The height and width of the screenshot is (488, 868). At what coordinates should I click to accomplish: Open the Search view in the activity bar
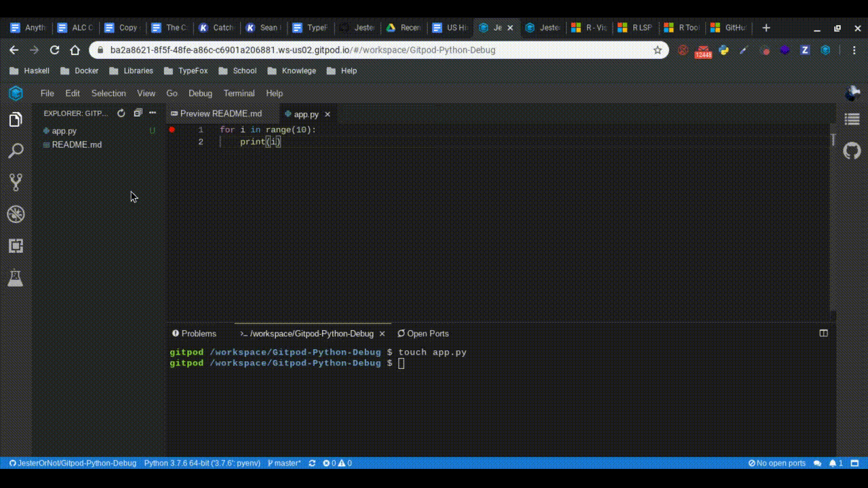(16, 150)
